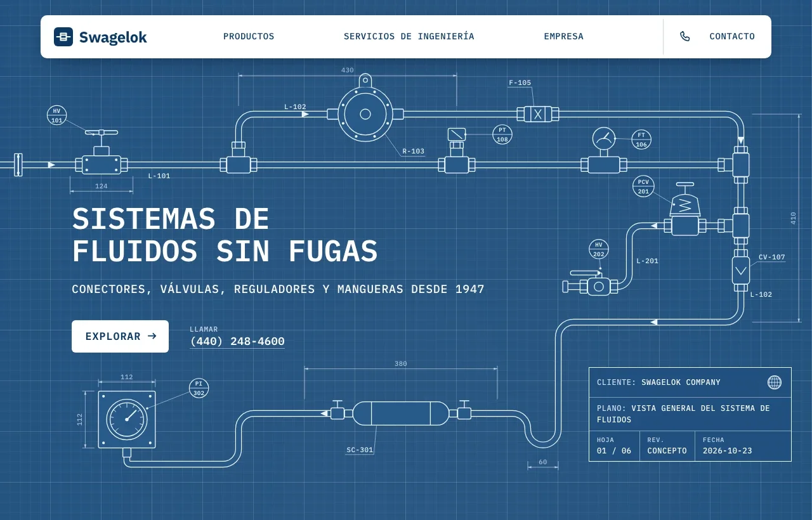
Task: Click the PCV 201 instrument tag
Action: point(643,186)
